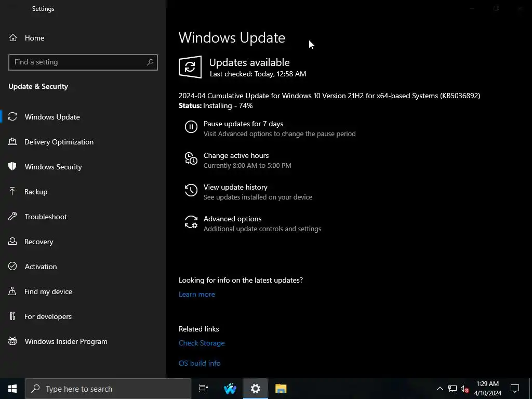Viewport: 532px width, 399px height.
Task: Click the Recovery icon in sidebar
Action: point(12,241)
